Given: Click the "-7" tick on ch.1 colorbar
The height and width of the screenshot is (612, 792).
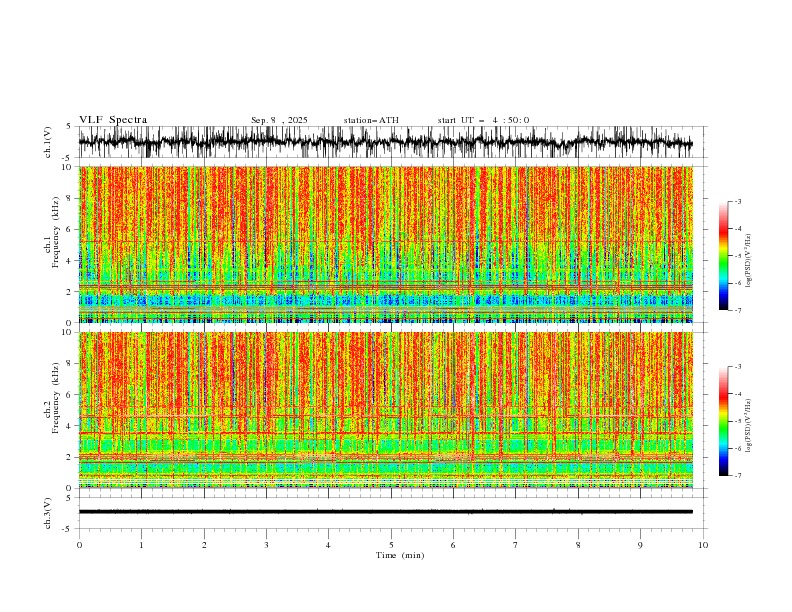Looking at the screenshot, I should [737, 310].
